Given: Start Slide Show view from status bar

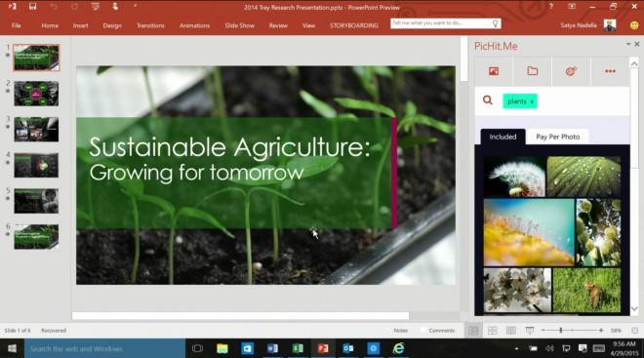Looking at the screenshot, I should coord(530,330).
